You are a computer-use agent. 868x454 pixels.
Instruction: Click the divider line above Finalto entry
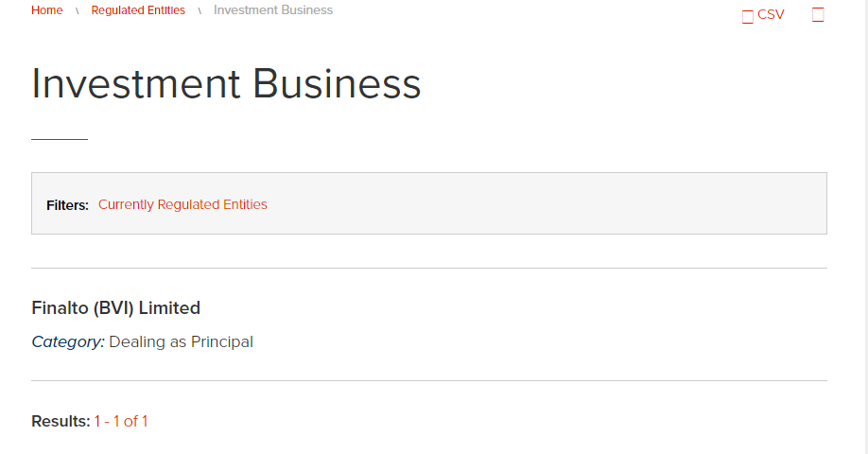pos(429,268)
